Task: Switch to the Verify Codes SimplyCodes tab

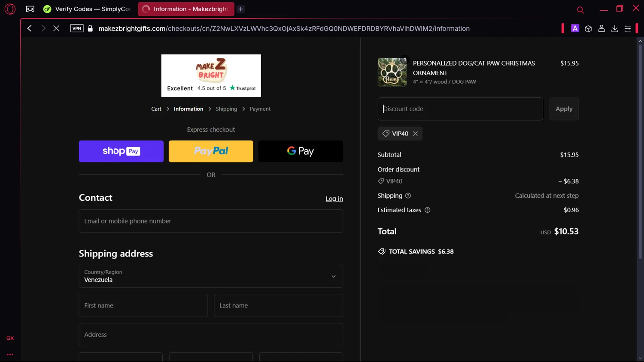Action: 88,9
